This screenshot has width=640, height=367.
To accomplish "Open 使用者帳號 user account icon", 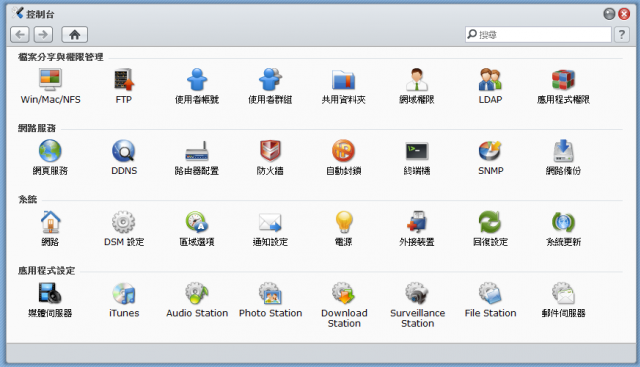I will 197,79.
